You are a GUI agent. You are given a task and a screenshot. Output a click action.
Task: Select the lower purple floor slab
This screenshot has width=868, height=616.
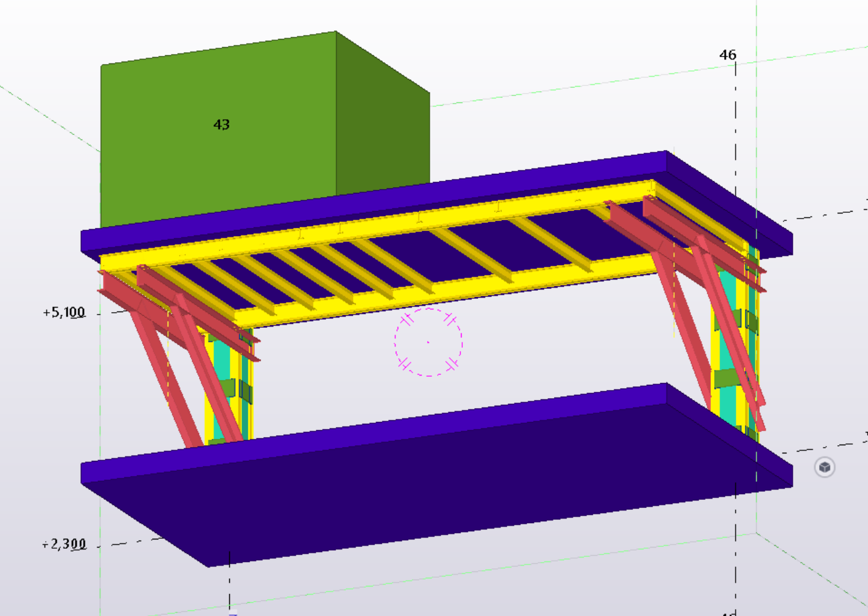(x=437, y=475)
